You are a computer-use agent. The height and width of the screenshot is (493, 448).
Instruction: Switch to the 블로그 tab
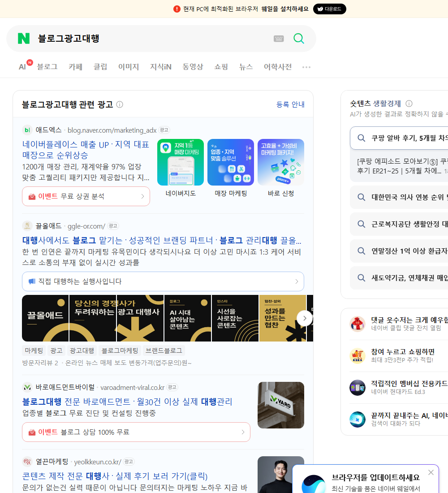[x=47, y=67]
